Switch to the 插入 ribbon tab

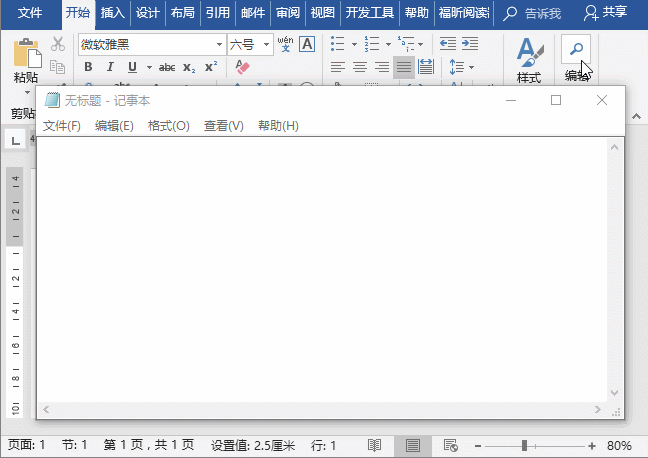point(112,13)
